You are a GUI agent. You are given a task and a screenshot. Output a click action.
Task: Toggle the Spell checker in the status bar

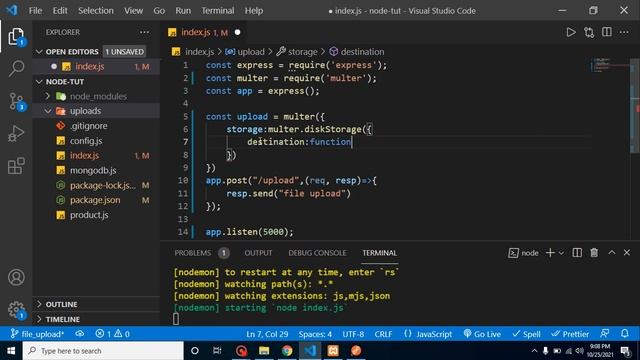[x=526, y=334]
